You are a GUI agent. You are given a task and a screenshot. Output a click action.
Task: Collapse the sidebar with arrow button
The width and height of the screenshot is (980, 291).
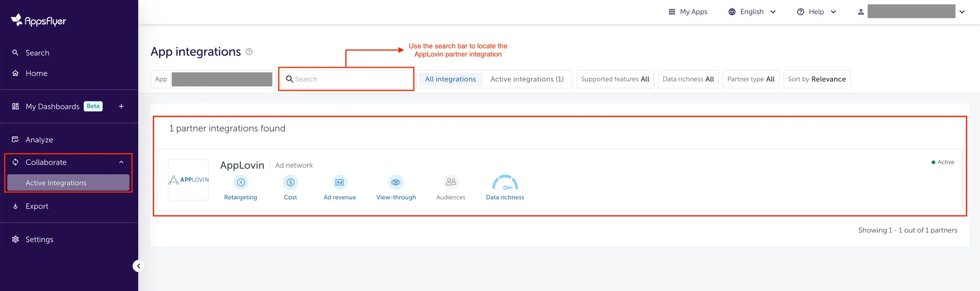coord(138,266)
